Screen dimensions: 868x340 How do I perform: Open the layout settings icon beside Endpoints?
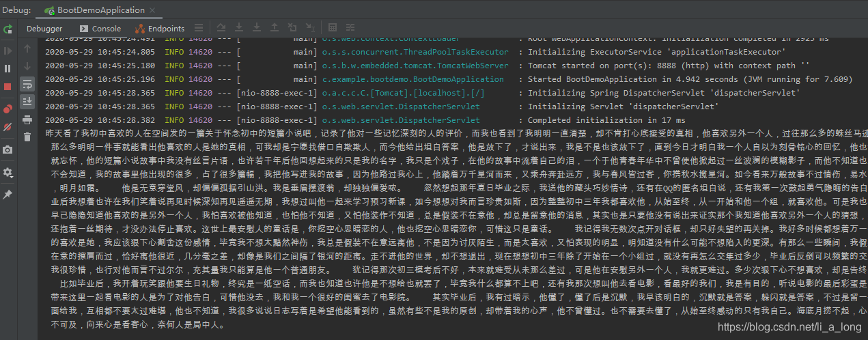click(198, 29)
